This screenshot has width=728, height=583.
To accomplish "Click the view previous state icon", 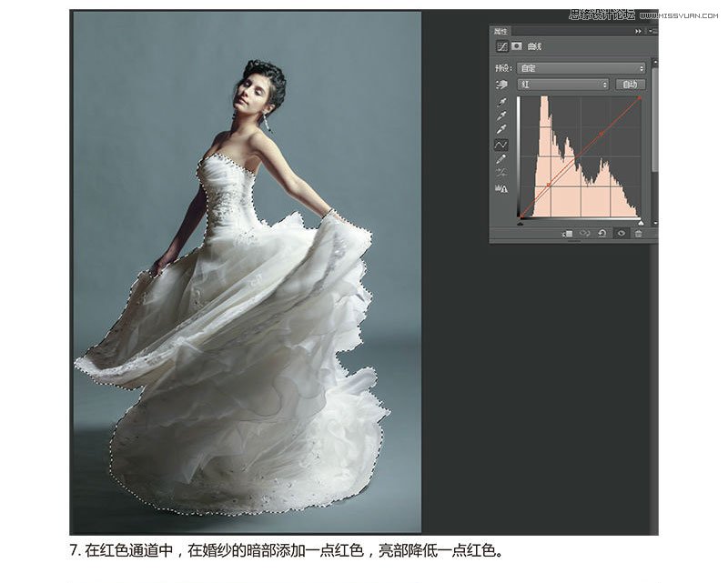I will 584,234.
